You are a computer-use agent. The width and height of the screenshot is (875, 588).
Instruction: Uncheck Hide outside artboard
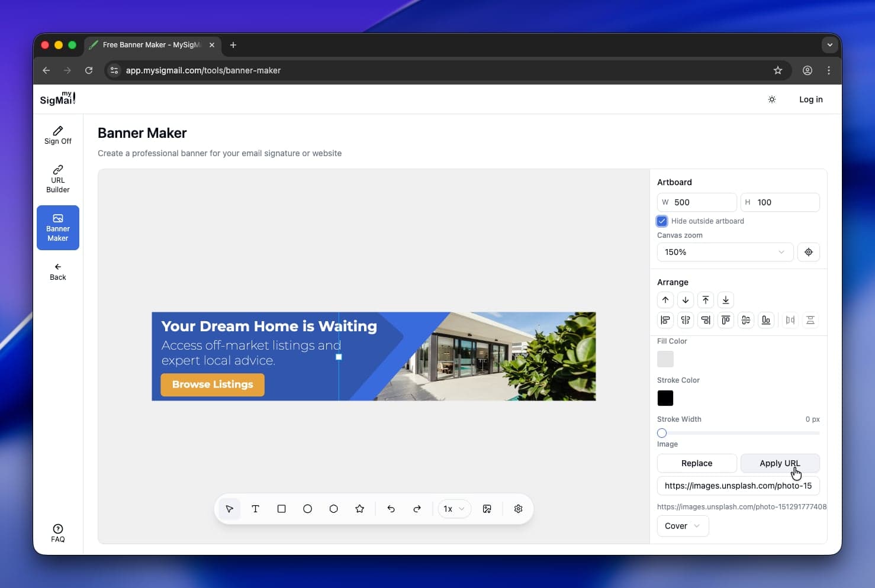pos(662,221)
